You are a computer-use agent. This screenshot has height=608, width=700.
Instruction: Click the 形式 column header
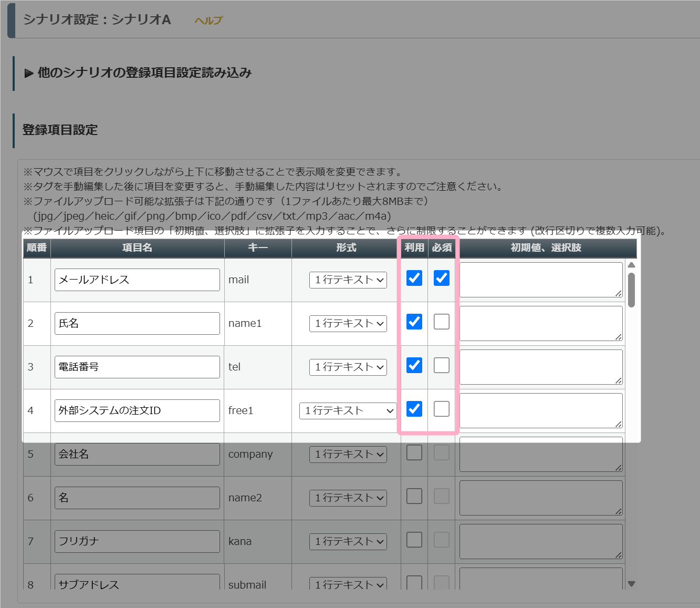(346, 248)
